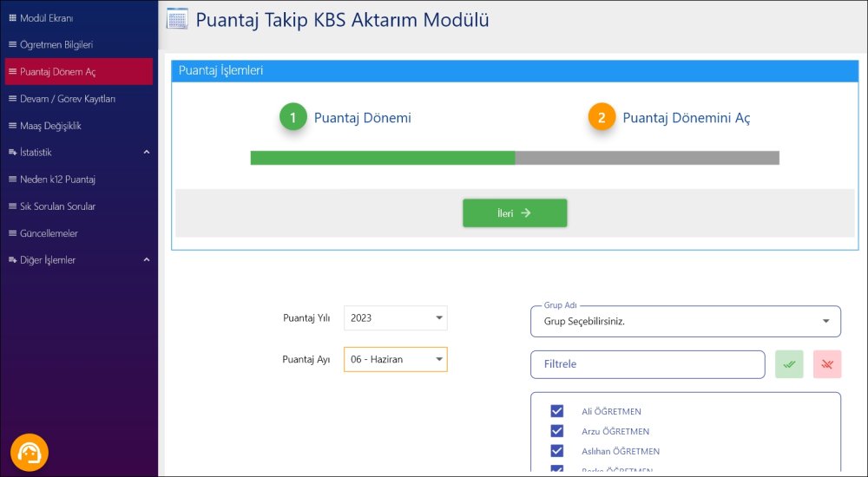This screenshot has width=868, height=477.
Task: Uncheck Aslıhan ÖĞRETMEN checkbox
Action: 557,451
